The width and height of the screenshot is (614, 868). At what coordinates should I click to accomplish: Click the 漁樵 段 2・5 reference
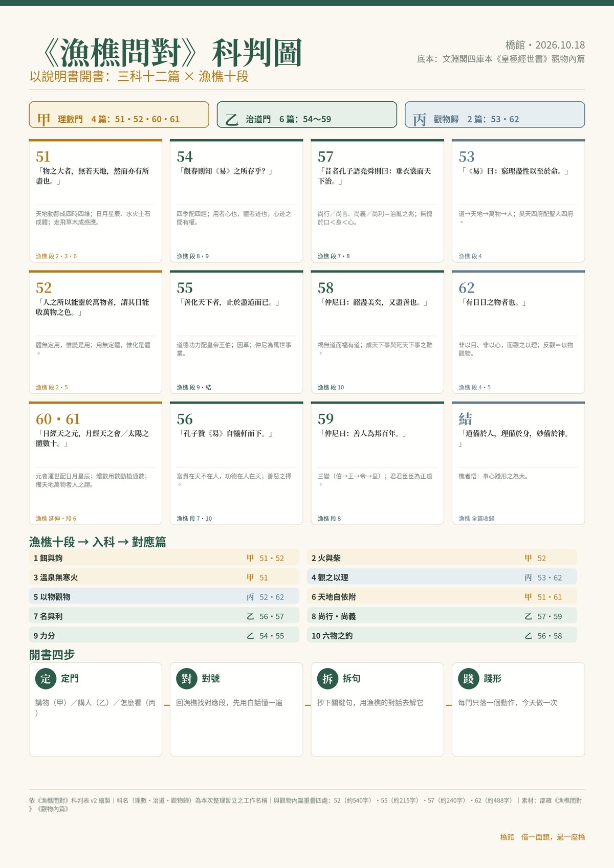point(52,388)
